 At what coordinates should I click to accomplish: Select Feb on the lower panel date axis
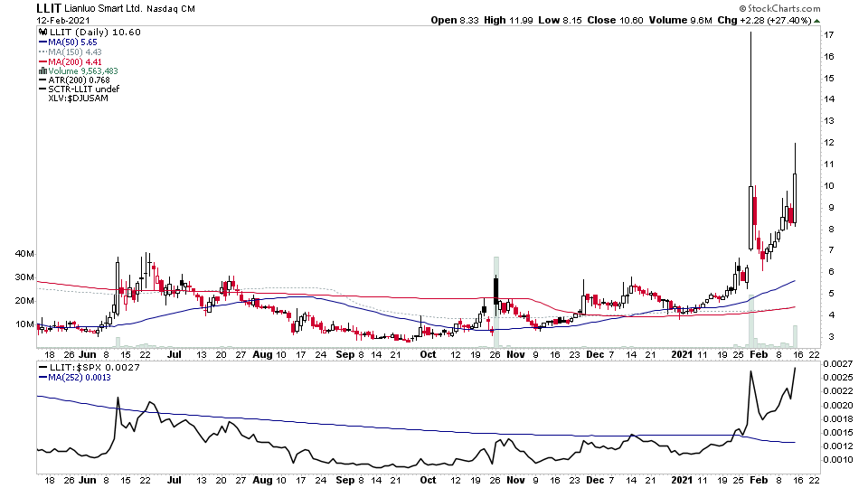(759, 480)
